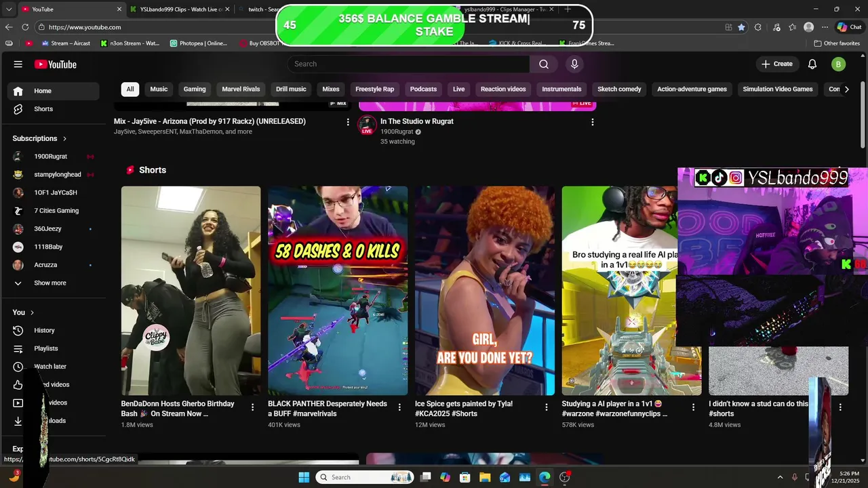Click the YouTube logo
Image resolution: width=868 pixels, height=488 pixels.
pos(56,64)
